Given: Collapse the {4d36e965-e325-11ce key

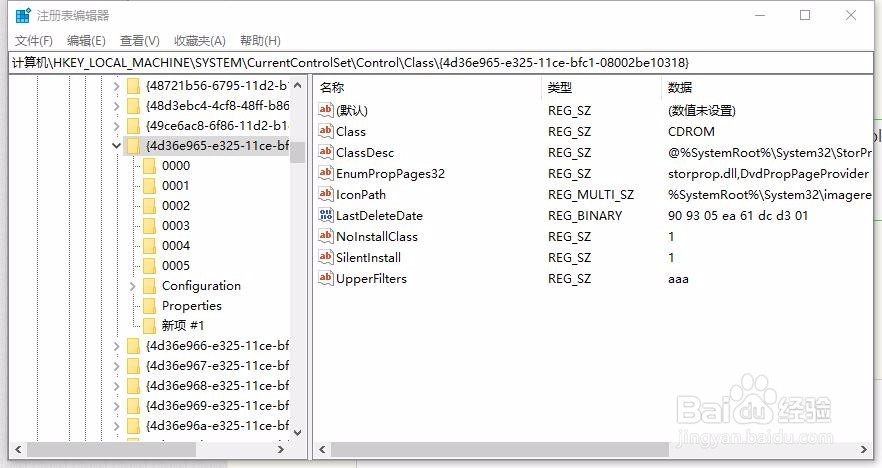Looking at the screenshot, I should [x=116, y=146].
